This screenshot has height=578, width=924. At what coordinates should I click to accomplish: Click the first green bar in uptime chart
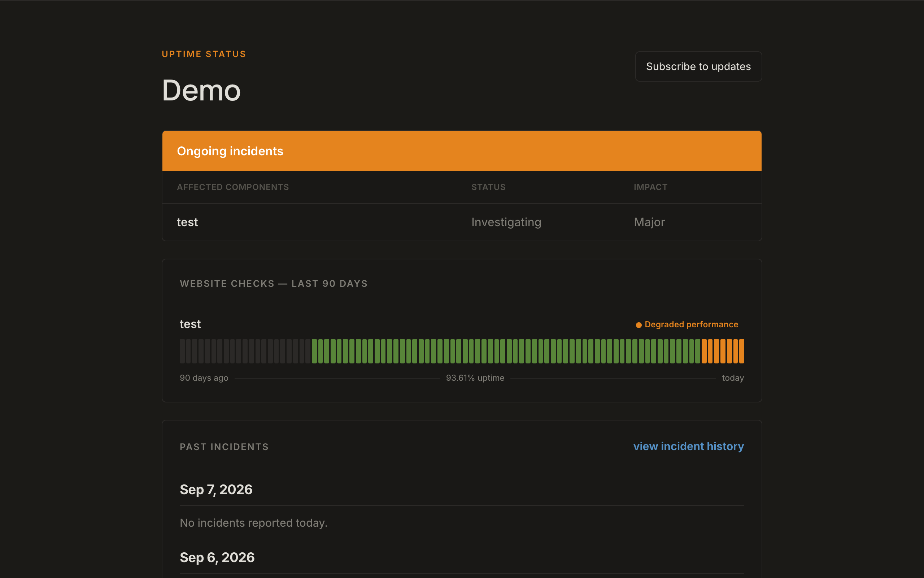tap(314, 351)
